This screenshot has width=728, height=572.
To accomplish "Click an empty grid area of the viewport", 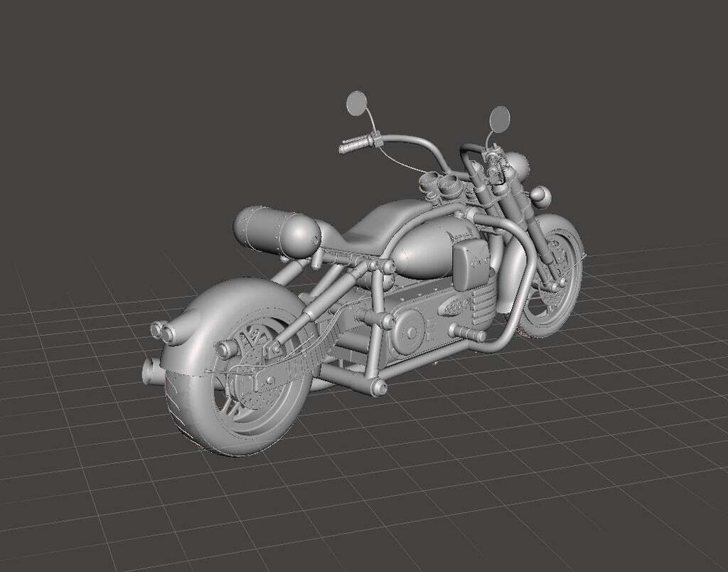I will click(x=107, y=498).
